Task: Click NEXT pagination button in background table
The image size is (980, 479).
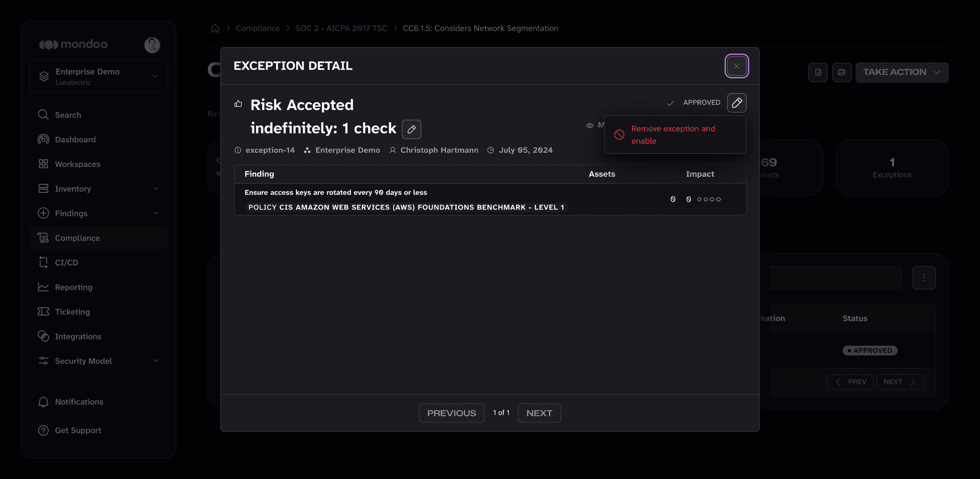Action: pyautogui.click(x=900, y=382)
